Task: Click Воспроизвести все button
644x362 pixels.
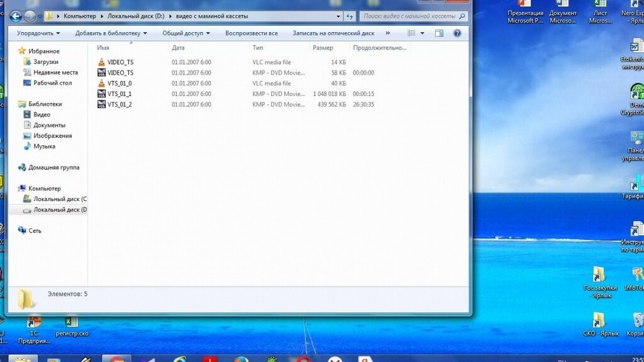Action: [251, 33]
